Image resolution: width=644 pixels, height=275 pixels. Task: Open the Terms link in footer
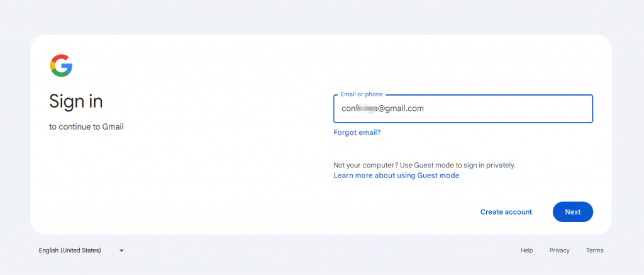[595, 250]
